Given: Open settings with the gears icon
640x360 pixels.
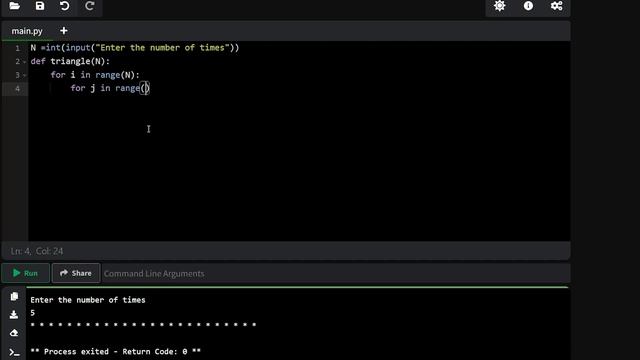Looking at the screenshot, I should point(556,6).
